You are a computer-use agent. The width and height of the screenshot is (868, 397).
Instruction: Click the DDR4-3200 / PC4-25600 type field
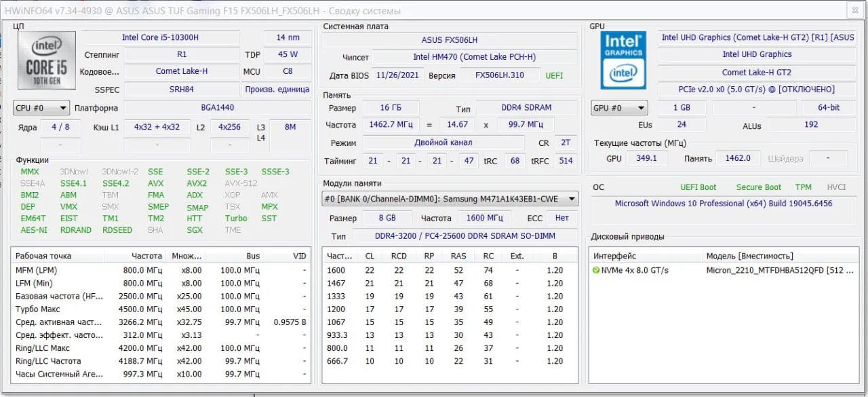coord(465,235)
